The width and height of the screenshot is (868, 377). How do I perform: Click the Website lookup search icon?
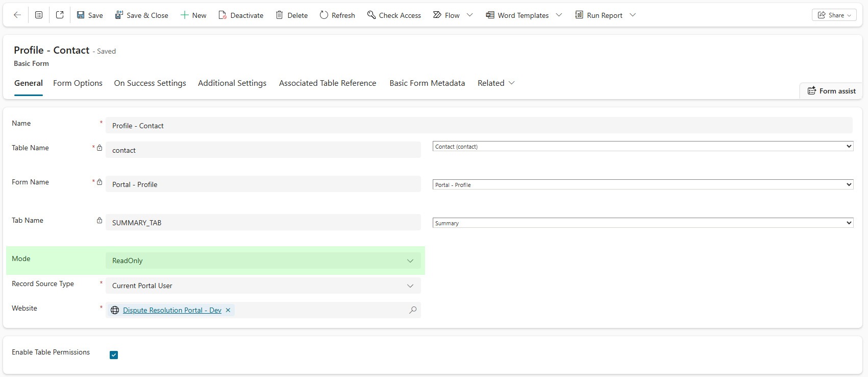pyautogui.click(x=413, y=310)
